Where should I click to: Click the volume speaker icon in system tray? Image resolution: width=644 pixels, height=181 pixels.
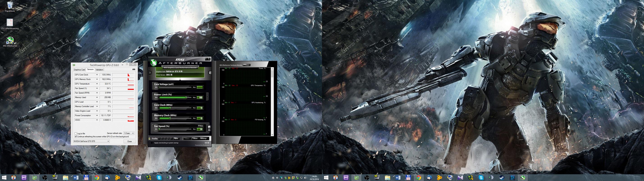tap(305, 178)
